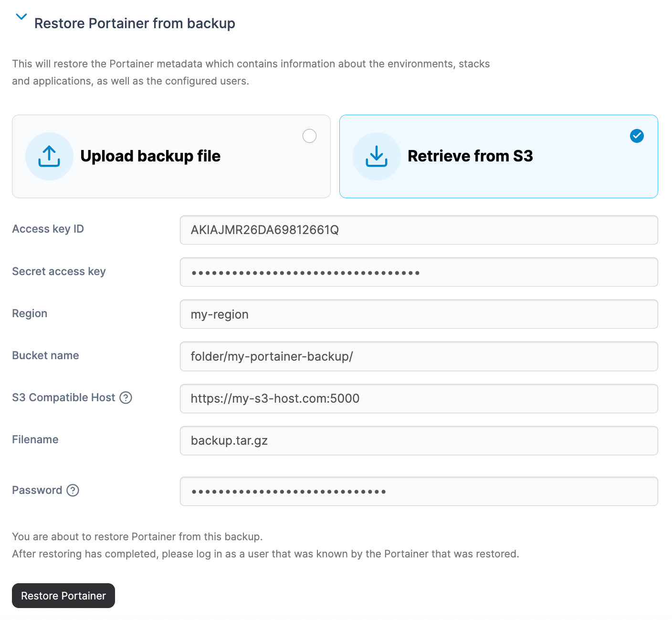Select the Filename input containing backup.tar.gz

point(419,440)
